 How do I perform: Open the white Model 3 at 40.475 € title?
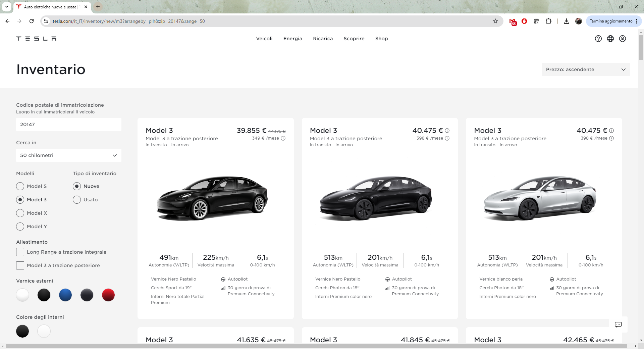pos(488,131)
